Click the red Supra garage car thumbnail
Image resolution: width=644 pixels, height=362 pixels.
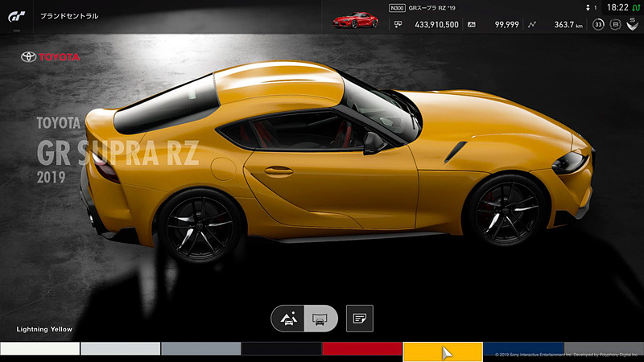(x=356, y=19)
